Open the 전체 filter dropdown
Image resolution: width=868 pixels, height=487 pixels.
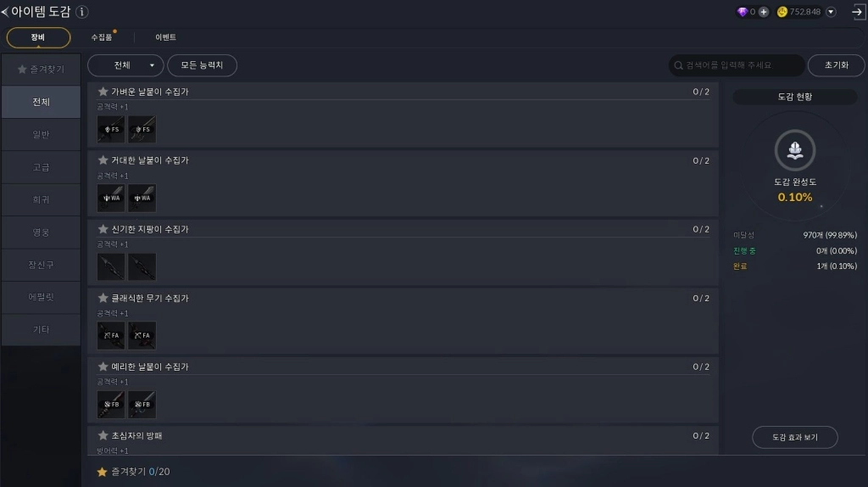click(x=125, y=65)
